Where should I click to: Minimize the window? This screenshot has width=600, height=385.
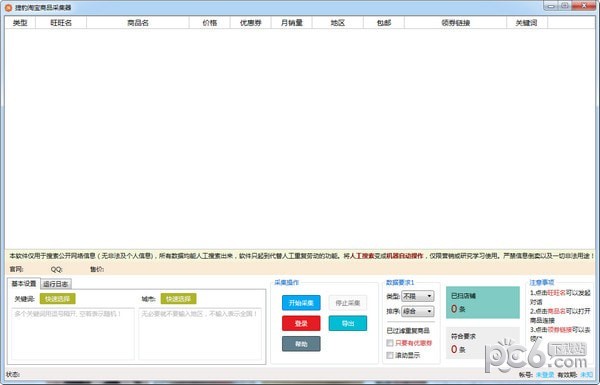click(551, 6)
